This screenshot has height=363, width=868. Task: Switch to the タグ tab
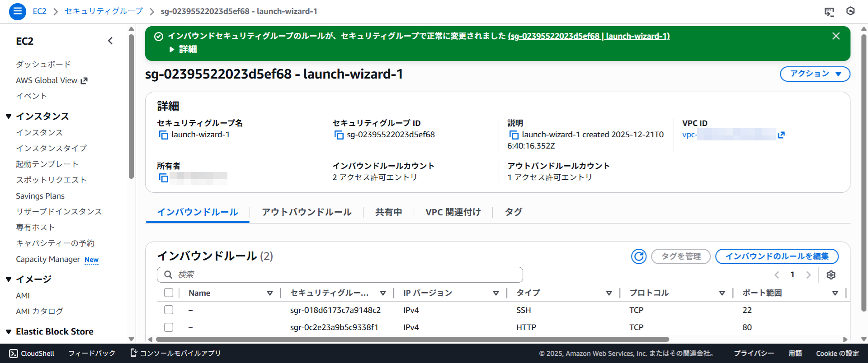pos(513,212)
